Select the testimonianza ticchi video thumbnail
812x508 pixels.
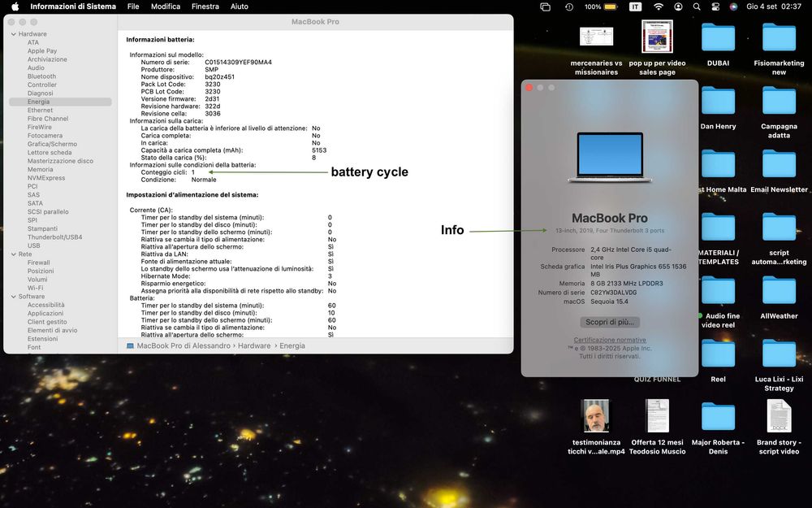pos(596,415)
